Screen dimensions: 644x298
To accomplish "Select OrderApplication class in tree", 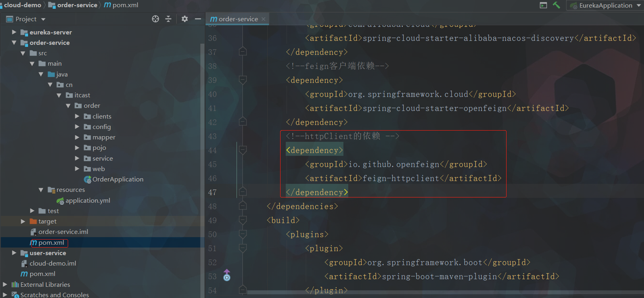I will (118, 179).
